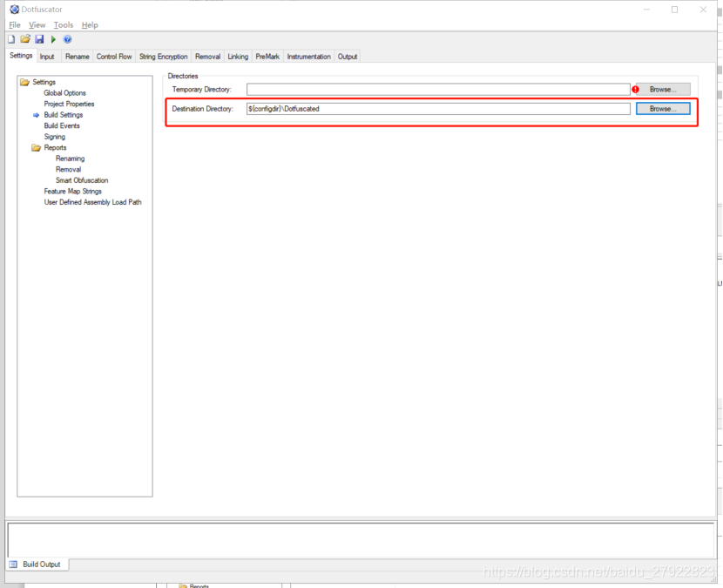The image size is (723, 588).
Task: Click the Build Output panel icon
Action: 13,564
